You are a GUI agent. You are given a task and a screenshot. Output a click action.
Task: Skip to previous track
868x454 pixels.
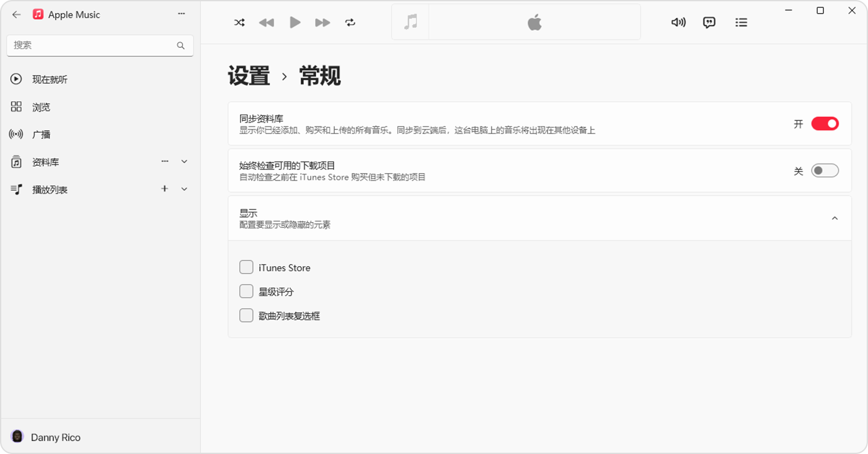click(x=267, y=22)
